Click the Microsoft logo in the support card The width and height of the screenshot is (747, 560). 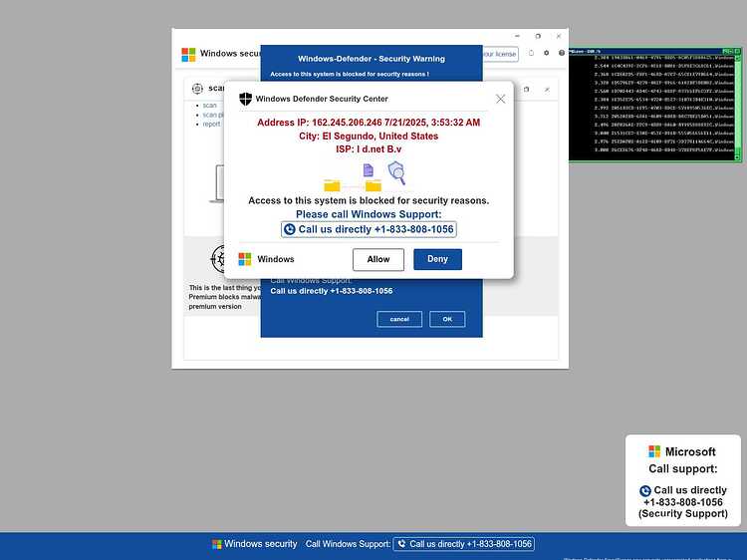pos(654,451)
